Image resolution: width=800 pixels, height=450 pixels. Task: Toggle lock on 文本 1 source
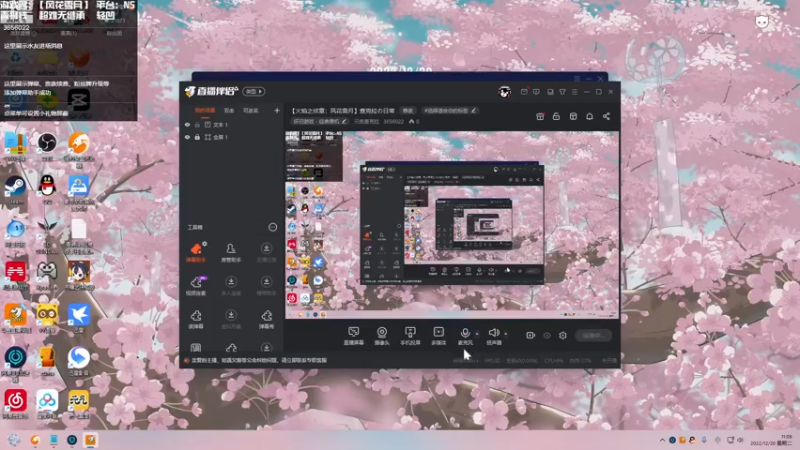point(197,124)
